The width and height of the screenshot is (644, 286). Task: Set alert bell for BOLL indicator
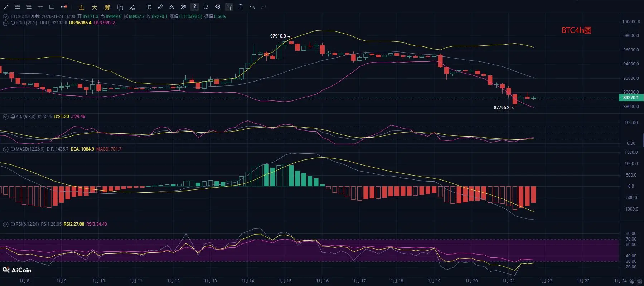(13, 23)
